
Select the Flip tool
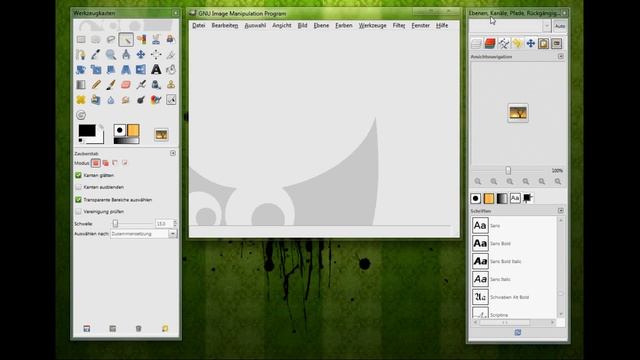[141, 70]
